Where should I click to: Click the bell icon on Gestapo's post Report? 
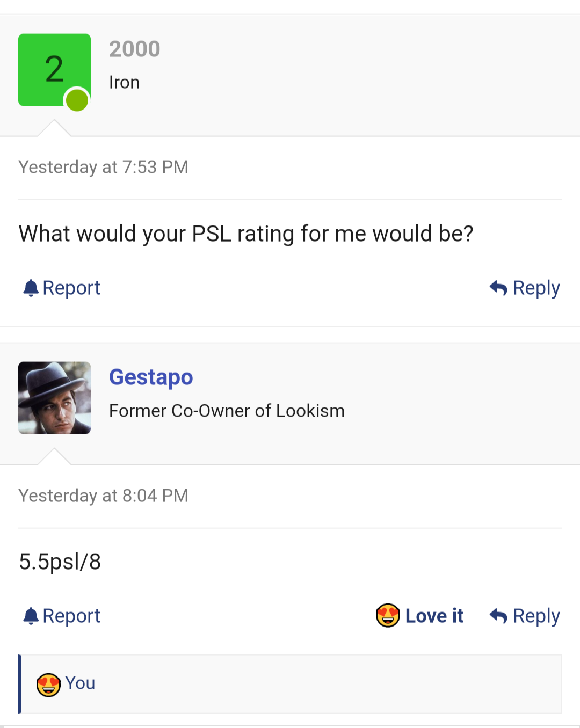pos(31,616)
